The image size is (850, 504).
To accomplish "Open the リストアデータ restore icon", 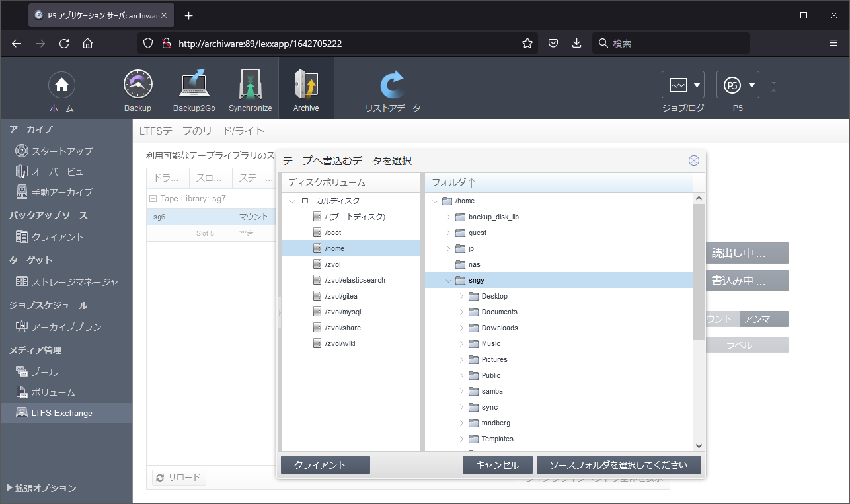I will 393,85.
